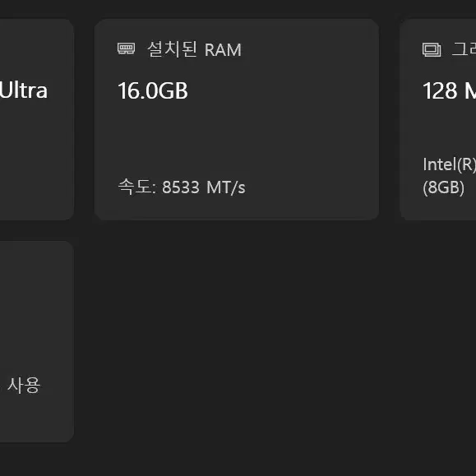Click the 속도: 8533 MT/s speed line

pyautogui.click(x=182, y=187)
